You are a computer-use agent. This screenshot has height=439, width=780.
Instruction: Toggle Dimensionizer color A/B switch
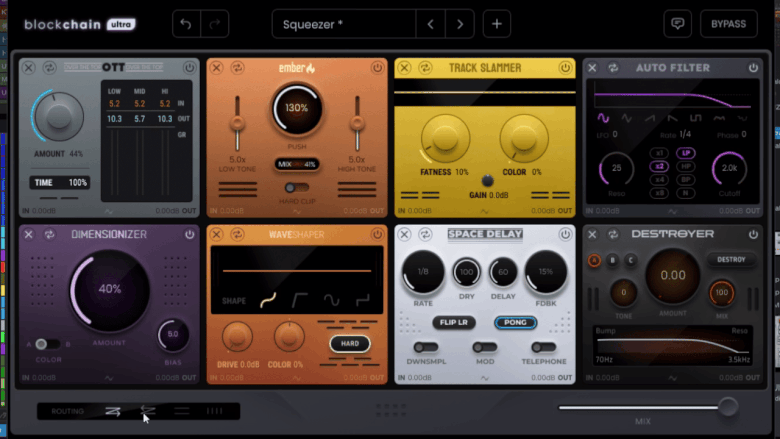tap(46, 344)
